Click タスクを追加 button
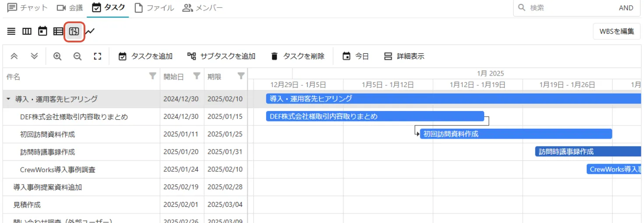The height and width of the screenshot is (223, 644). coord(146,56)
